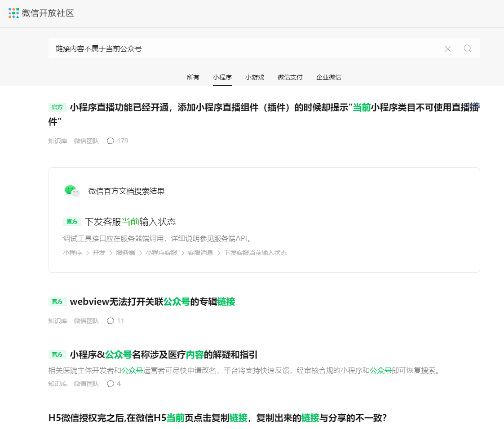This screenshot has width=504, height=429.
Task: Open the 小程序&公众号名称涉及医疗内容 article
Action: tap(164, 355)
